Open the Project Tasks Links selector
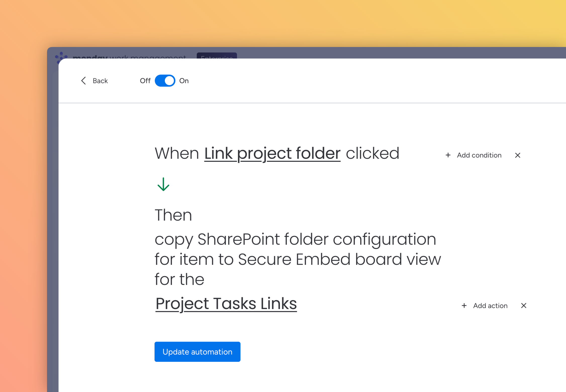Viewport: 566px width, 392px height. [x=226, y=304]
